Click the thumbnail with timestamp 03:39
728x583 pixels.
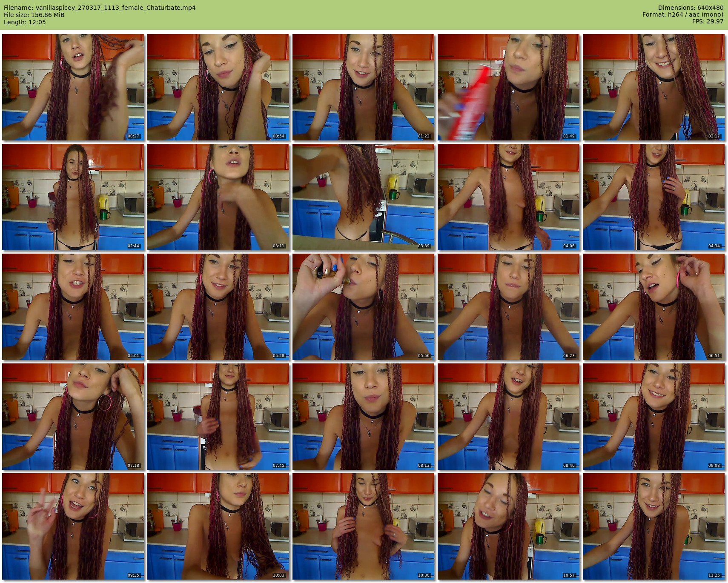364,197
